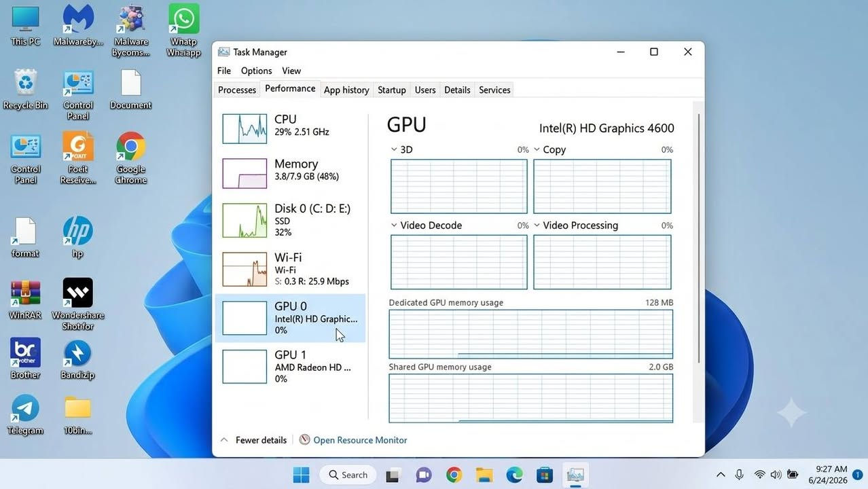Switch to the App history tab
868x489 pixels.
346,90
